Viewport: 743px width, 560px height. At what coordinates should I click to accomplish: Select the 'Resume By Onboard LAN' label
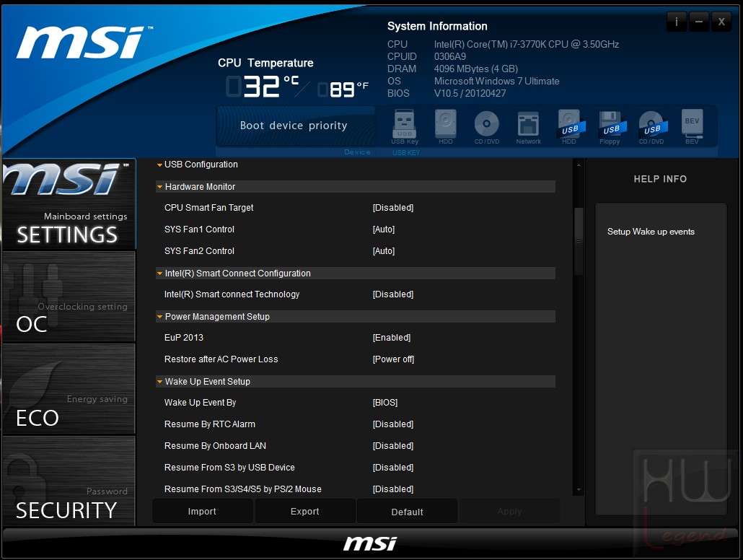pos(215,446)
